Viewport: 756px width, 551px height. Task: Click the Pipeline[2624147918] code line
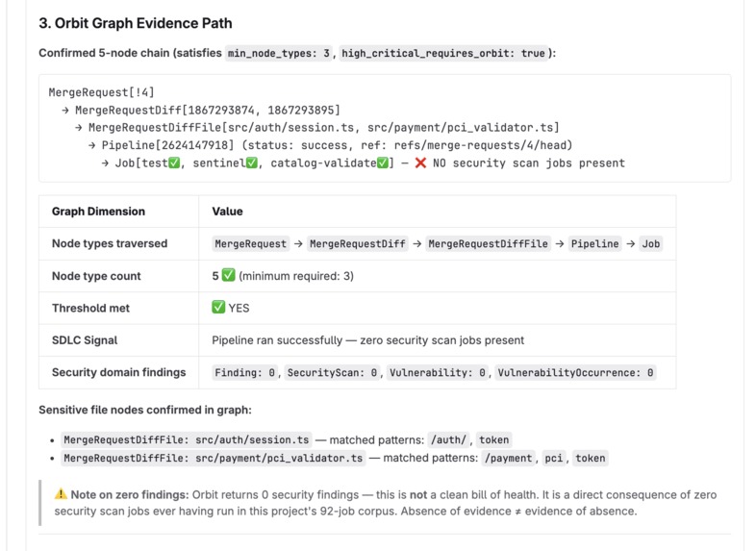(x=331, y=145)
